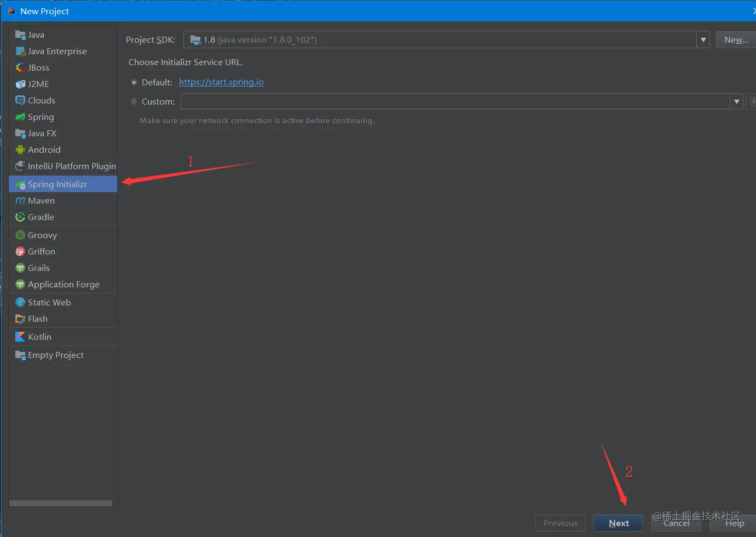The height and width of the screenshot is (537, 756).
Task: Choose Static Web project type label
Action: (x=49, y=303)
